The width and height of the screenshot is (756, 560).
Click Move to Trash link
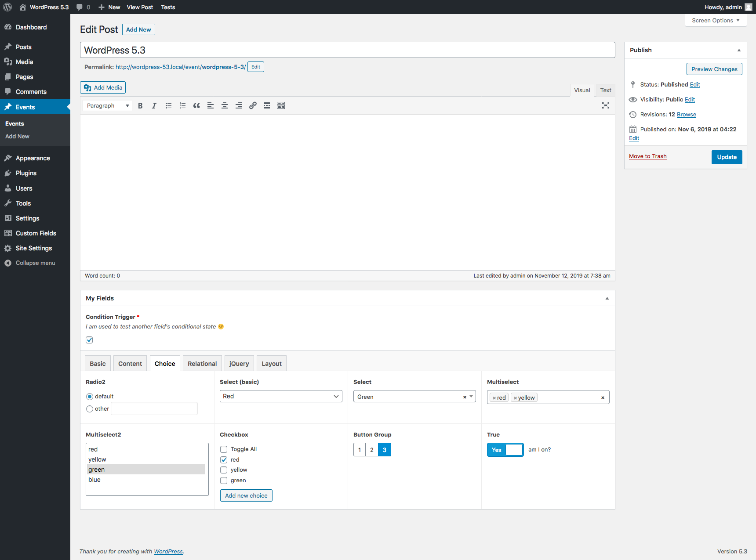(x=648, y=156)
